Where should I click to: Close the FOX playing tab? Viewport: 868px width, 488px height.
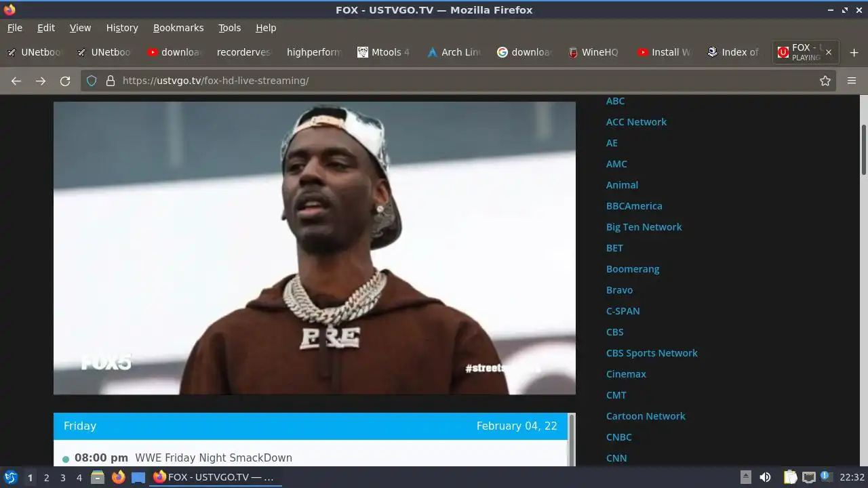[829, 52]
